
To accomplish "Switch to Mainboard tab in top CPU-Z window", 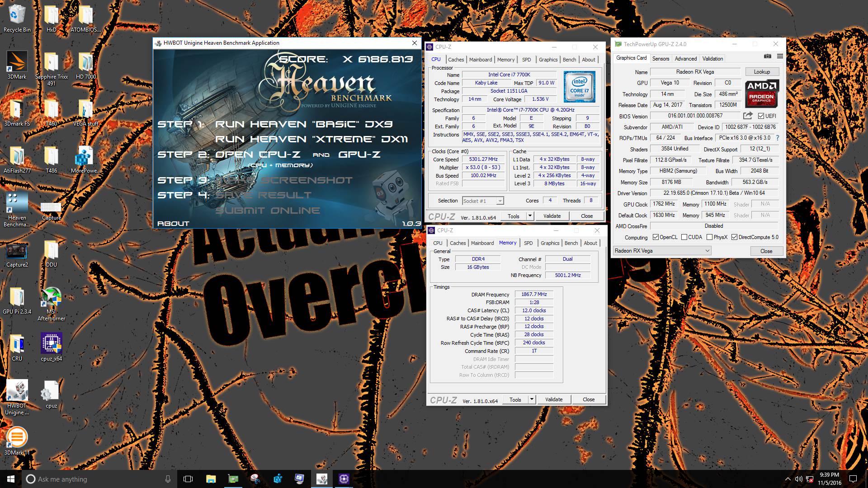I will pos(480,60).
